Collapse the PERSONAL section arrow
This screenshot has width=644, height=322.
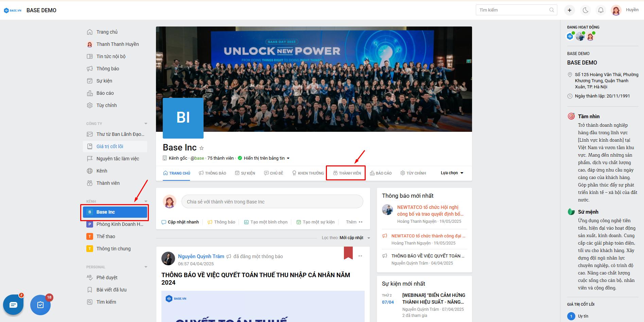tap(146, 267)
